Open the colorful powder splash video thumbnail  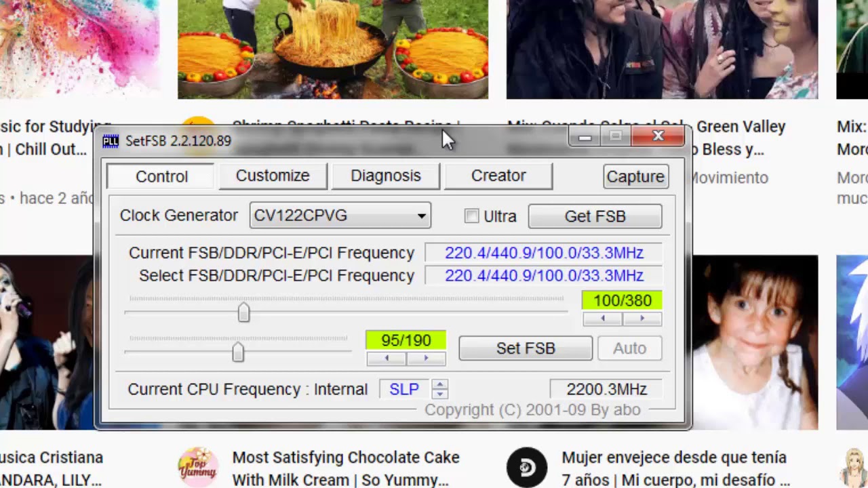click(79, 49)
